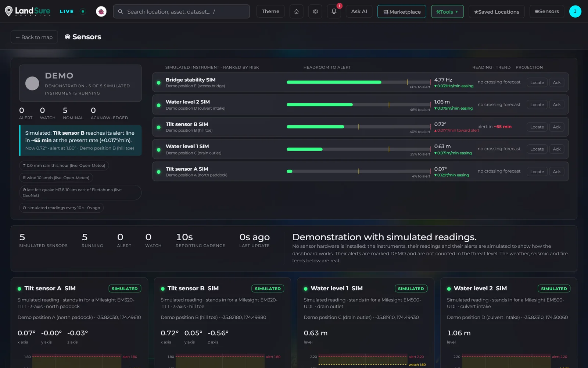Locate Water level 1 SIM
Screen dimensions: 588x368
(537, 149)
